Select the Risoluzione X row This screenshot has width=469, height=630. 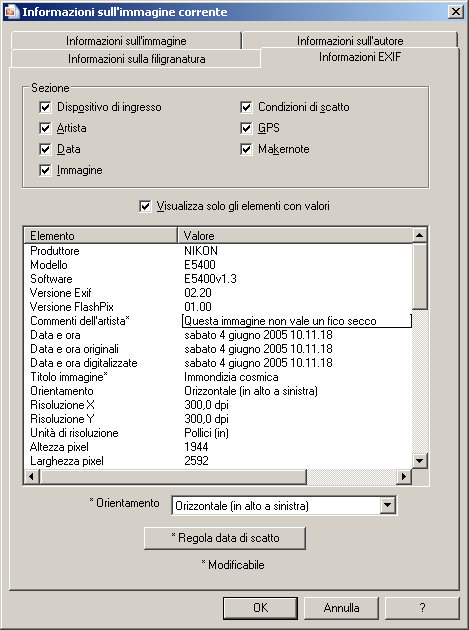click(x=218, y=405)
